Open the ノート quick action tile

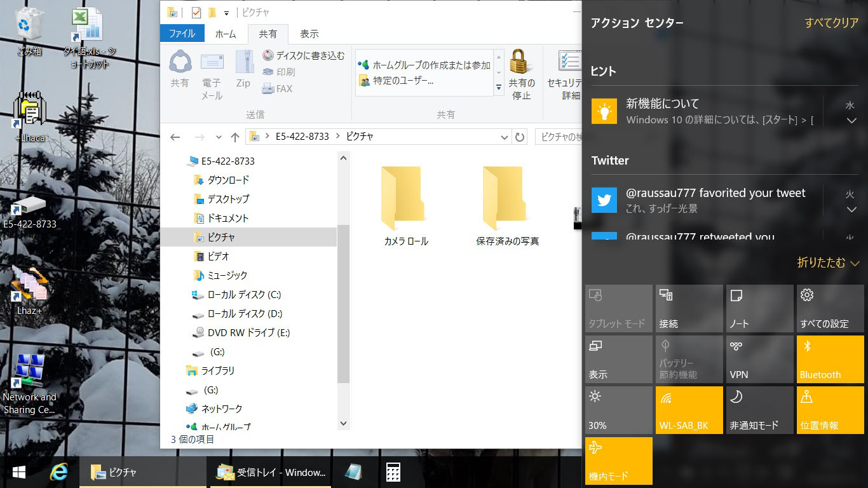point(760,308)
